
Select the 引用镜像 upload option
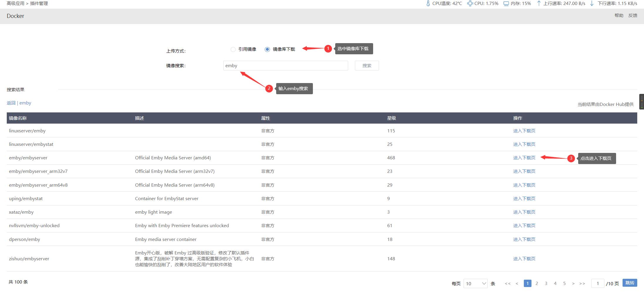[x=233, y=49]
